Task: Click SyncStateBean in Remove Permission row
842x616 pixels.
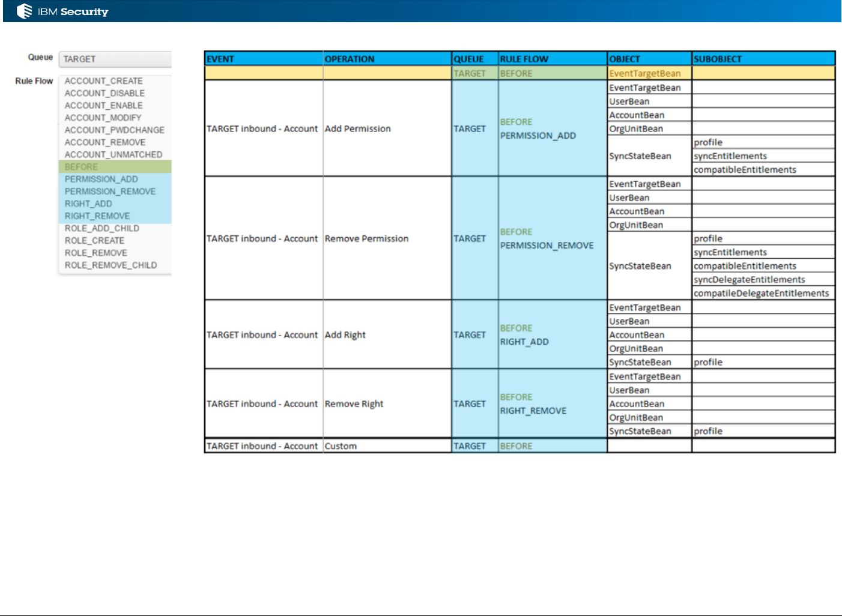Action: 649,266
